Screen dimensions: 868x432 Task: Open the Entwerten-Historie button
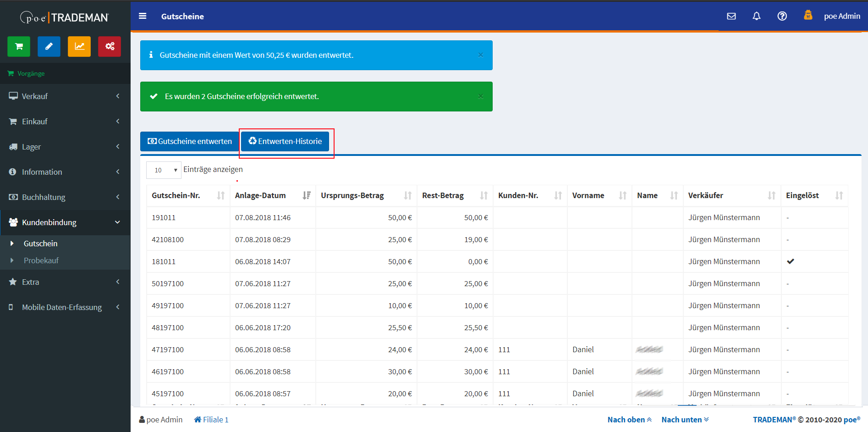tap(285, 141)
